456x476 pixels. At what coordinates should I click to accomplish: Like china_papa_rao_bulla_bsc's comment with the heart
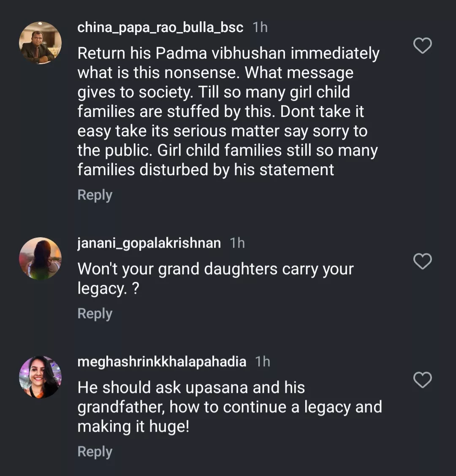tap(422, 46)
